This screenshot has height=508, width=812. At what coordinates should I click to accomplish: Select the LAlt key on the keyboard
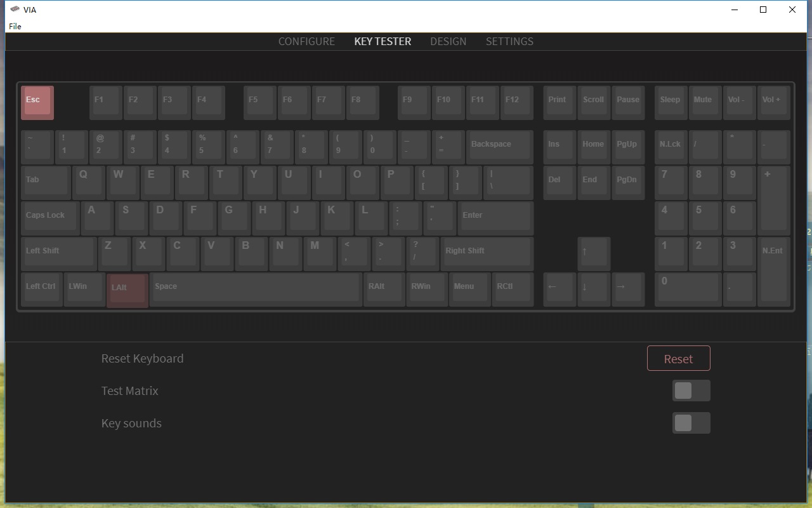tap(128, 291)
